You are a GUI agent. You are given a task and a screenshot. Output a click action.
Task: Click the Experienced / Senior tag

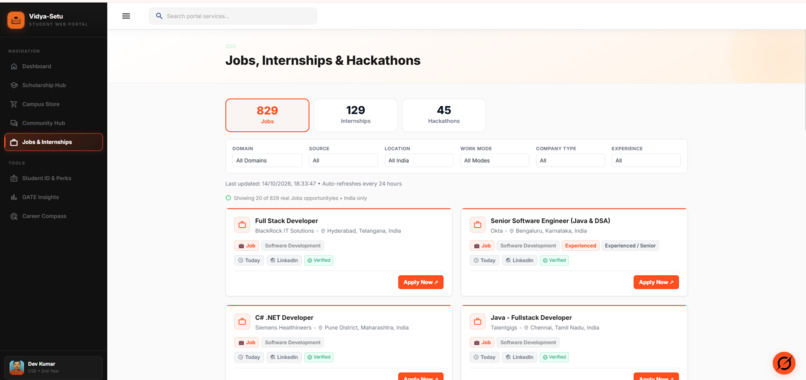[x=630, y=246]
